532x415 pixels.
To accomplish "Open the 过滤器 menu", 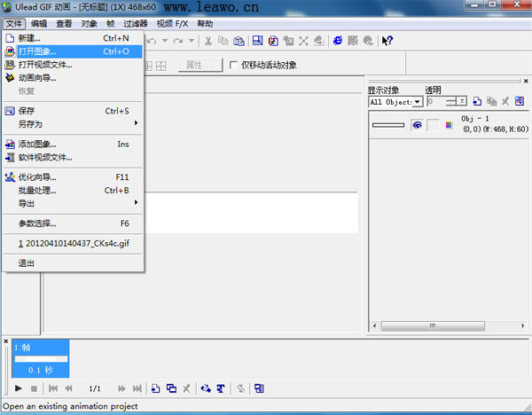I will coord(136,24).
